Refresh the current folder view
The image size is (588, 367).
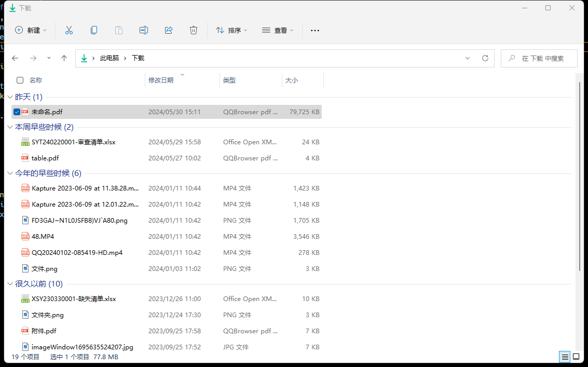tap(485, 59)
